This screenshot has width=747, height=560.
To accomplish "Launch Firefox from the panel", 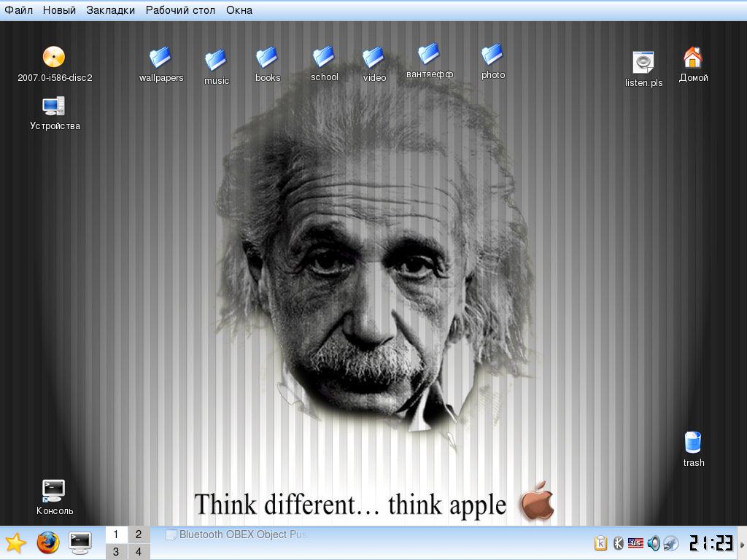I will point(48,542).
